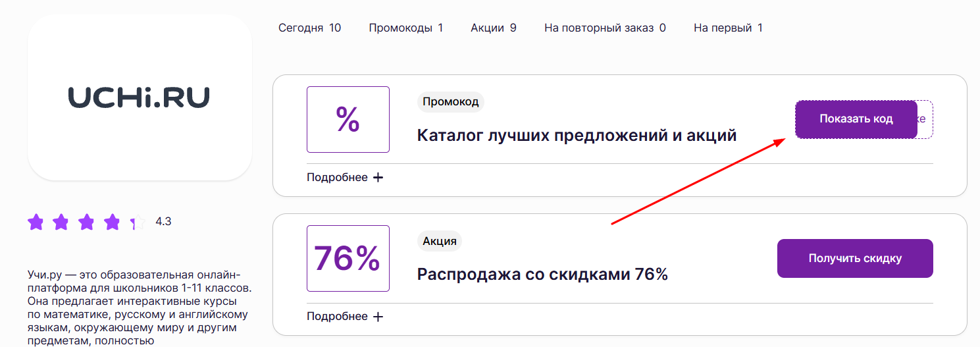Open the Каталог лучших предложений и акций title
Viewport: 980px width, 347px height.
pos(577,136)
